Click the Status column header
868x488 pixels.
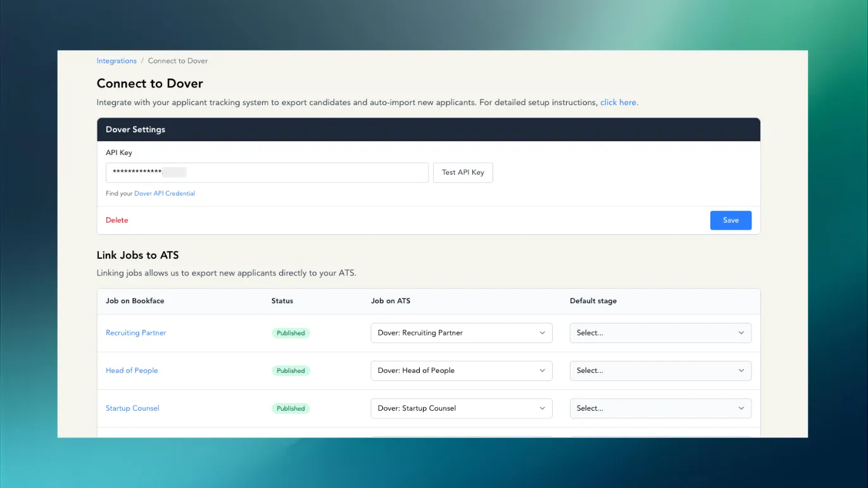click(282, 301)
